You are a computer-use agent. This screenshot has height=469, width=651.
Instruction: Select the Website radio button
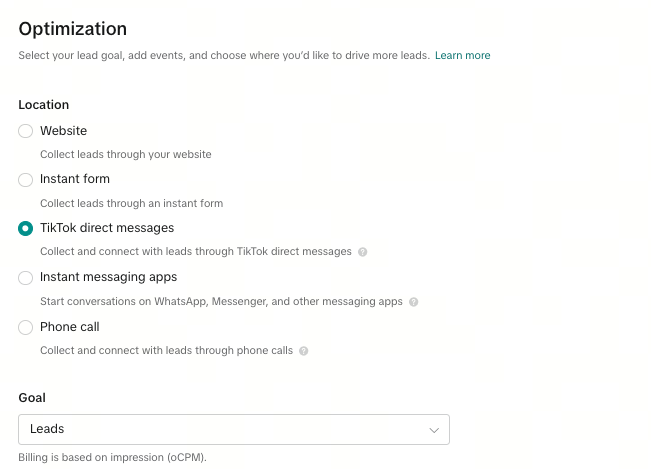pyautogui.click(x=25, y=131)
